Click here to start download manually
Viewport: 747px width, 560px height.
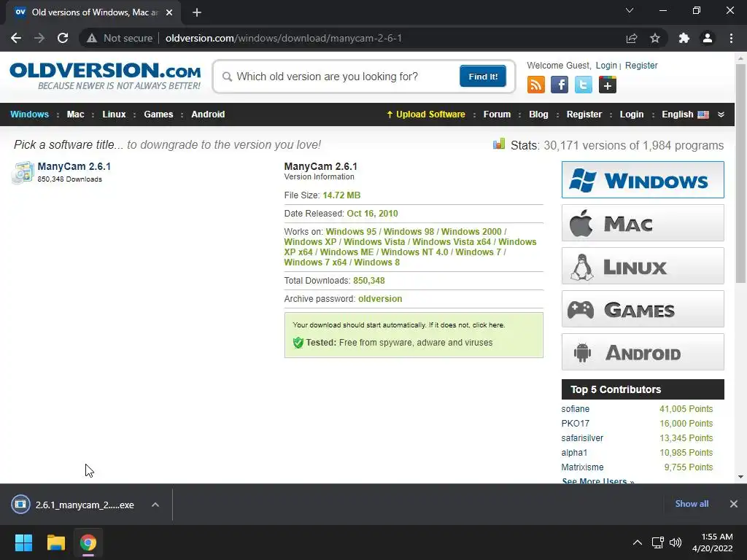coord(488,325)
